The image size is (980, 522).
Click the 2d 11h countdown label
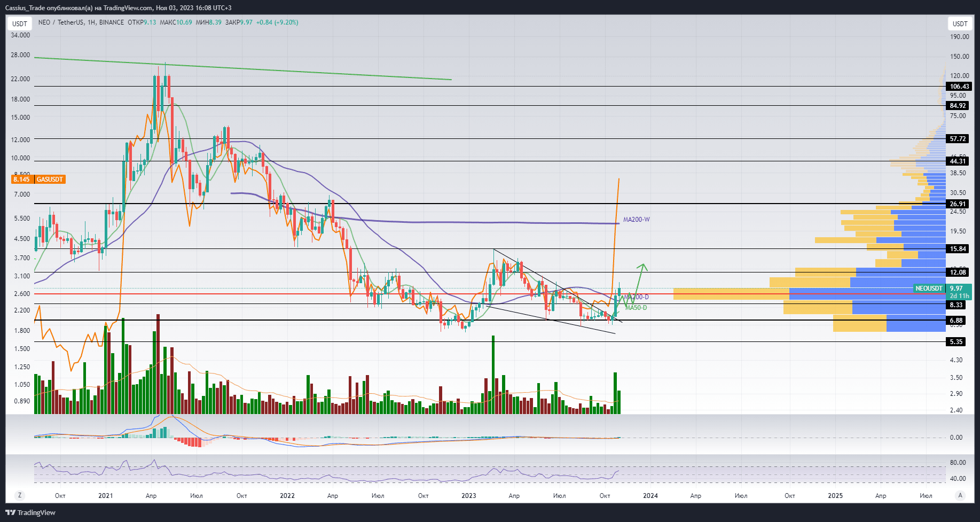click(x=959, y=296)
